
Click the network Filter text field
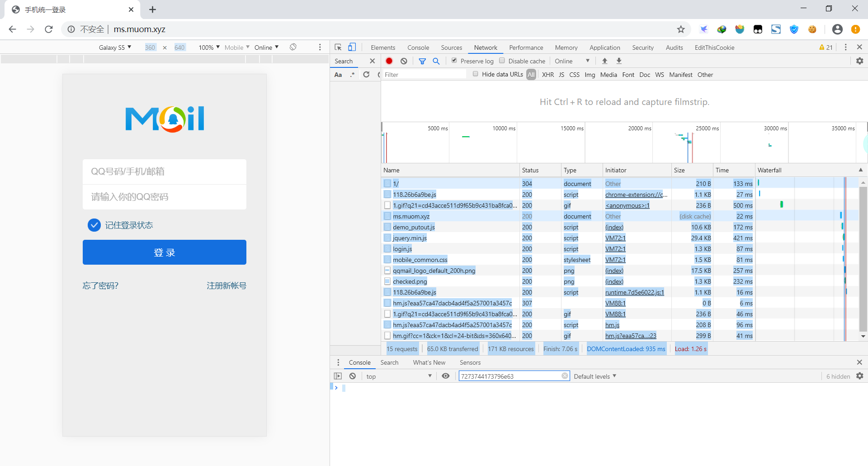pyautogui.click(x=424, y=75)
